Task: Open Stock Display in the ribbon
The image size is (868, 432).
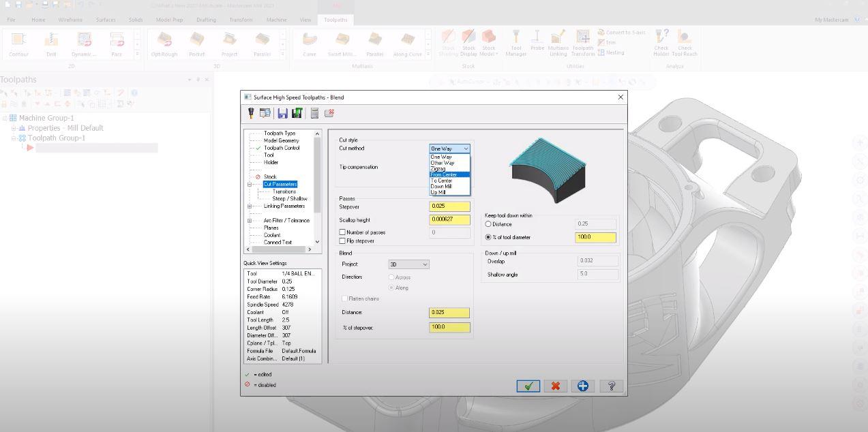Action: (x=468, y=43)
